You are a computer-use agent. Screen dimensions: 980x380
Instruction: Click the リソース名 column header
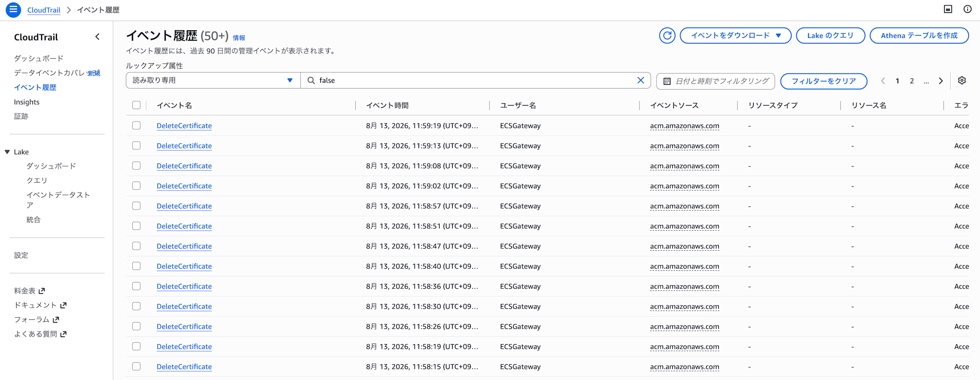[869, 105]
